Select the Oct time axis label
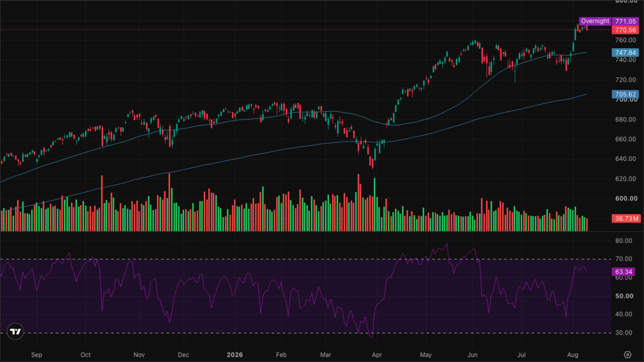 86,355
